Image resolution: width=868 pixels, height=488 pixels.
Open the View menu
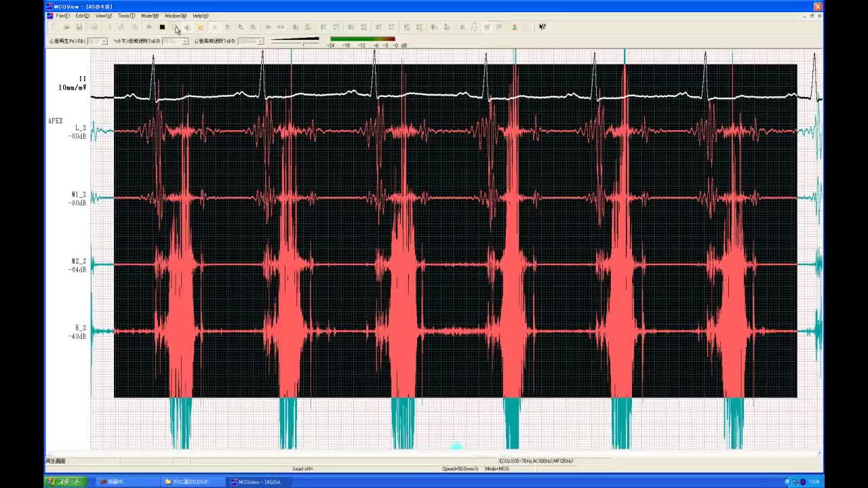click(x=104, y=16)
